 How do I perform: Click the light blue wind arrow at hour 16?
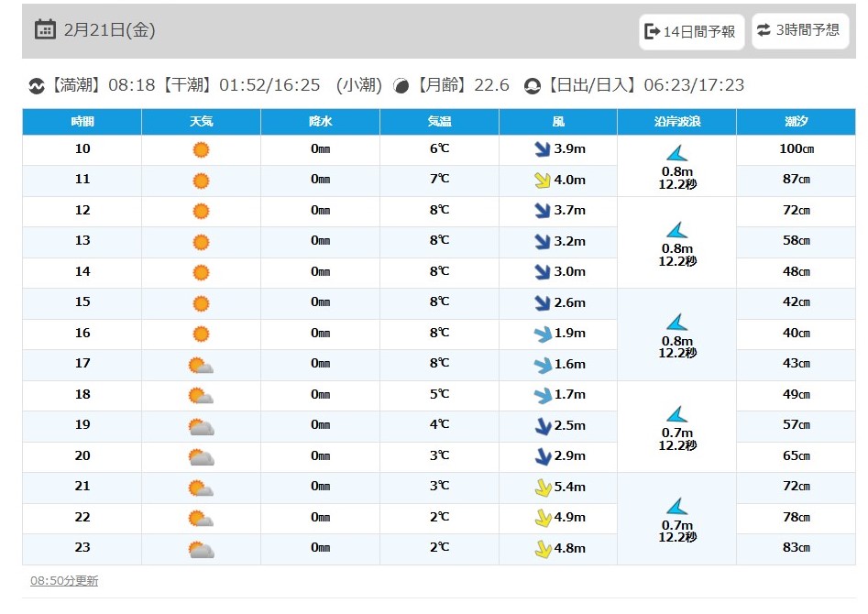coord(543,334)
